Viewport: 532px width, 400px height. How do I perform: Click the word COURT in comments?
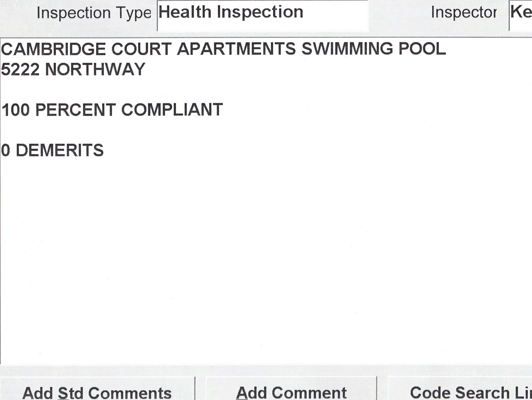click(x=141, y=49)
